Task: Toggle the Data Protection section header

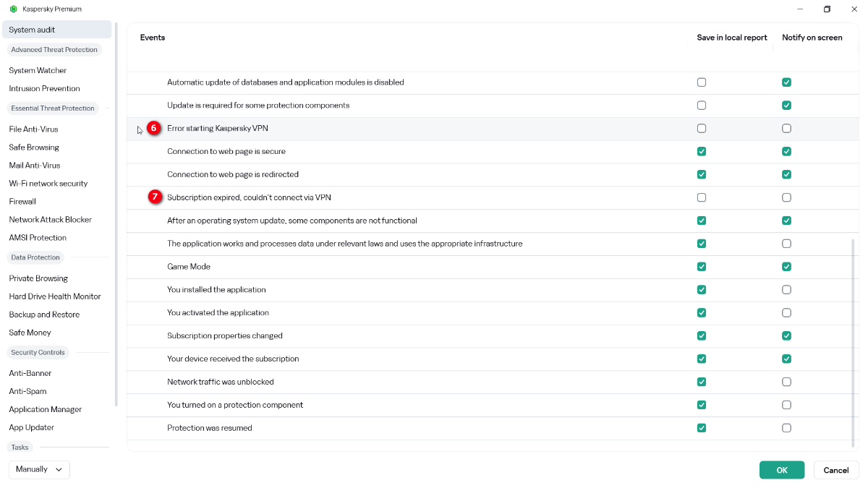Action: pos(35,257)
